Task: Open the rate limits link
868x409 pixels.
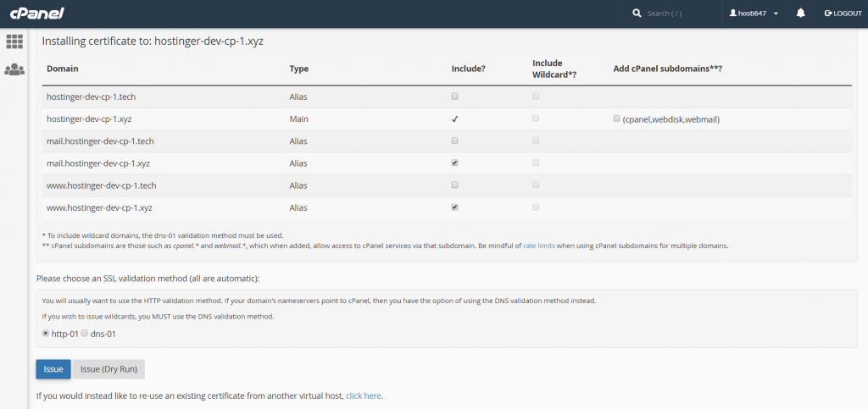Action: pos(539,246)
